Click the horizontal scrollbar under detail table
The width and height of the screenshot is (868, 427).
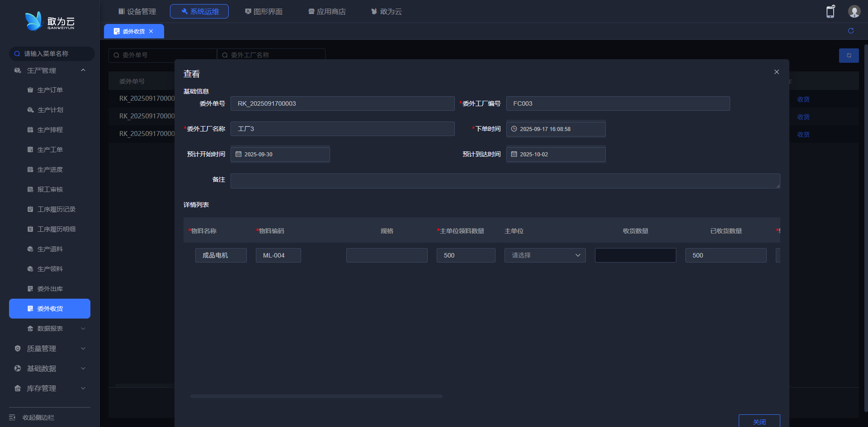(x=316, y=396)
